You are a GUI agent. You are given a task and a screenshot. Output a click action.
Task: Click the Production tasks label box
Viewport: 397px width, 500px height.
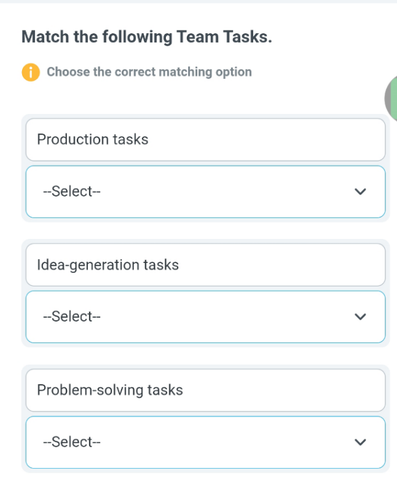coord(206,140)
